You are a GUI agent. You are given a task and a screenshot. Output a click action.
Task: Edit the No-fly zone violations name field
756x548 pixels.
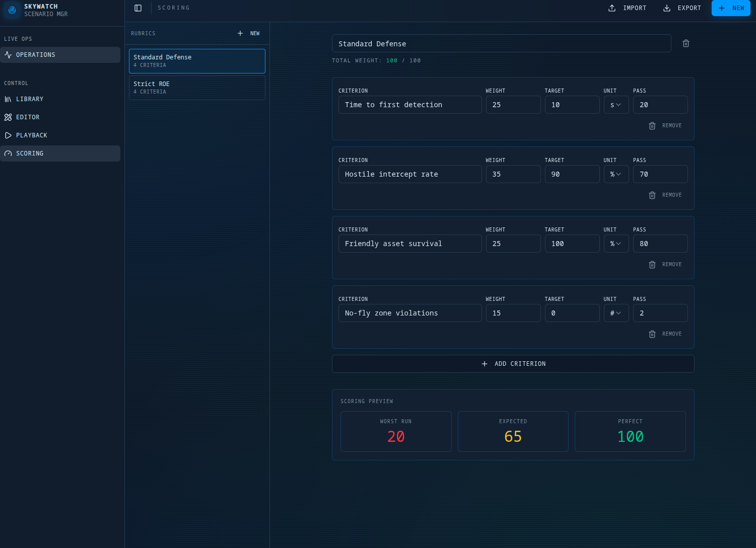(x=410, y=313)
